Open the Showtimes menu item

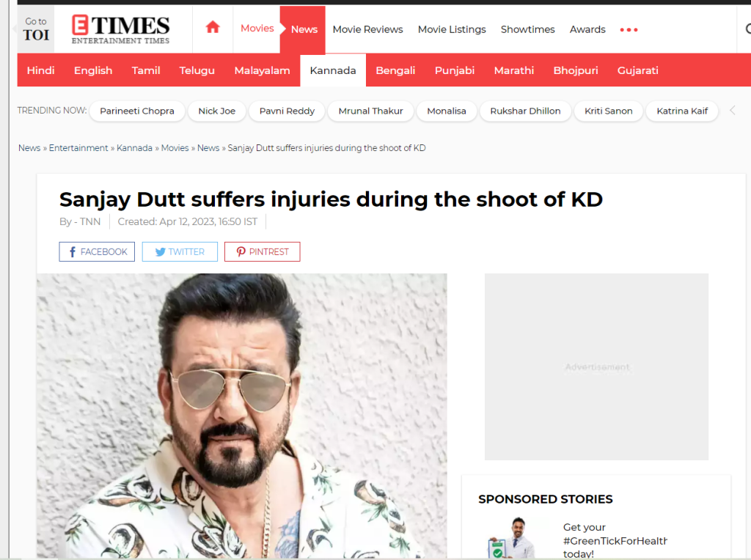point(527,29)
